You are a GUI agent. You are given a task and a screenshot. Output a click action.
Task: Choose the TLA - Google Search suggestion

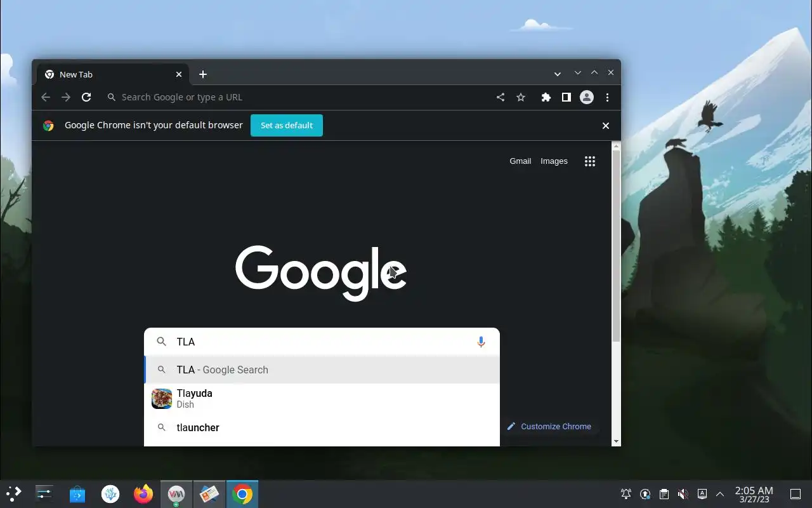coord(322,370)
